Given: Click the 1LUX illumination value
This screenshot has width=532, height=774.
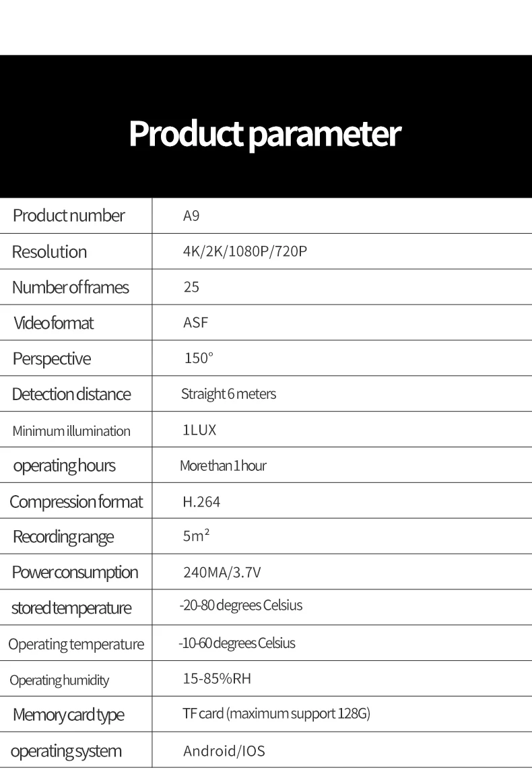Looking at the screenshot, I should pos(199,430).
